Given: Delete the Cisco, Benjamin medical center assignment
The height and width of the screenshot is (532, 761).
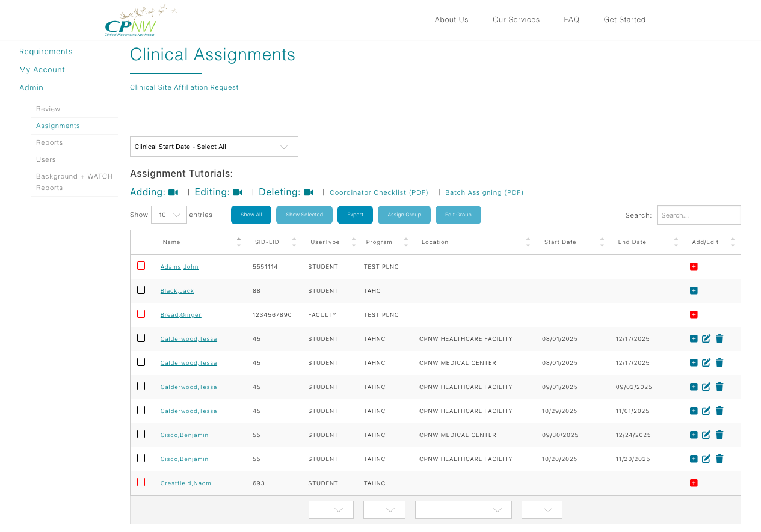Looking at the screenshot, I should point(719,435).
